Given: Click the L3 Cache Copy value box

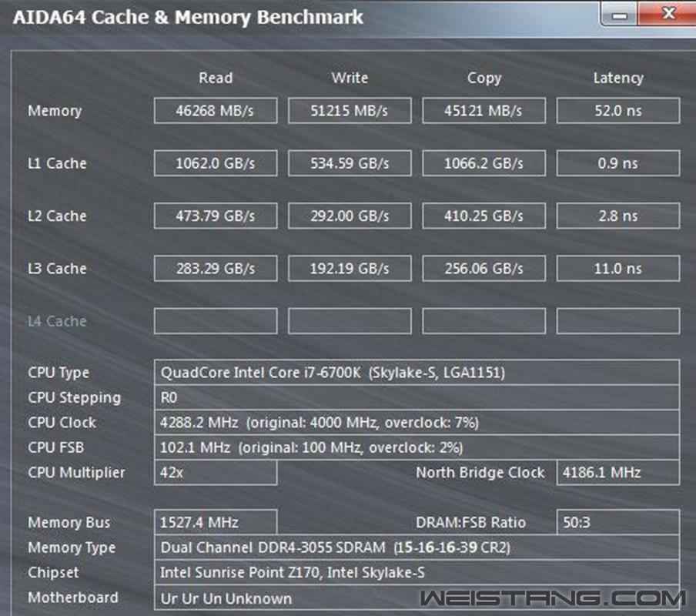Looking at the screenshot, I should [484, 269].
